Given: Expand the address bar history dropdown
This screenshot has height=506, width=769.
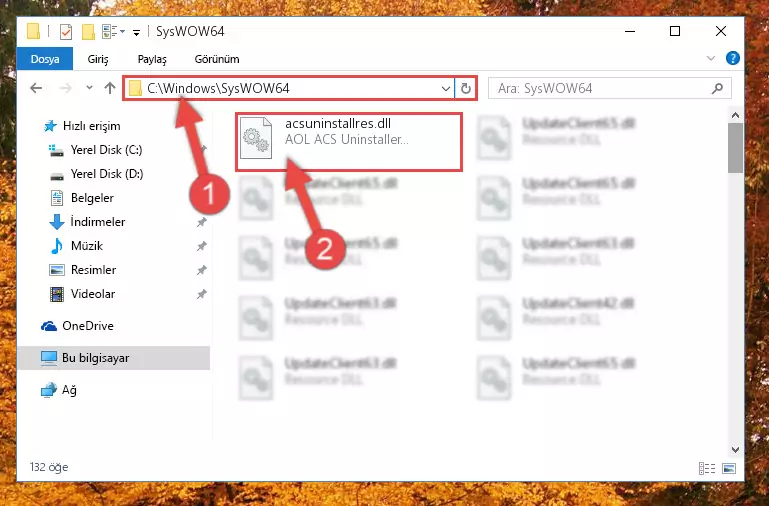Looking at the screenshot, I should tap(445, 89).
